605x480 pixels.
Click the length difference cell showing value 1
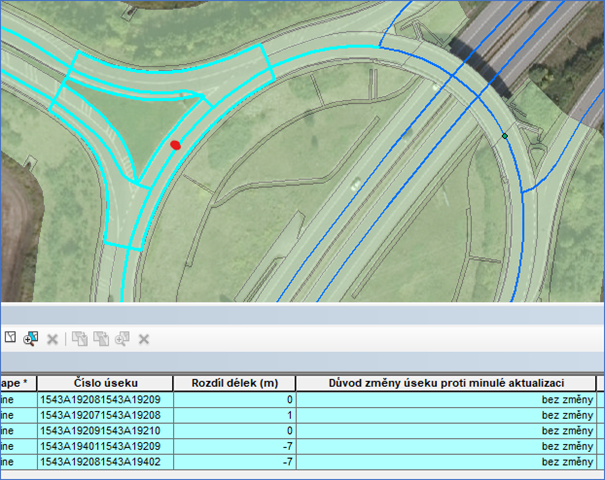tap(234, 415)
